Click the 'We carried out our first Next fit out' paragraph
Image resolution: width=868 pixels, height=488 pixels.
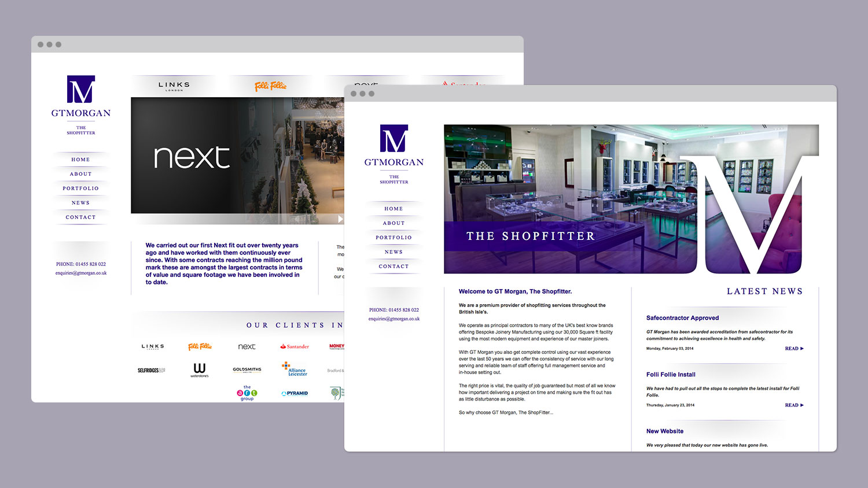pyautogui.click(x=225, y=264)
